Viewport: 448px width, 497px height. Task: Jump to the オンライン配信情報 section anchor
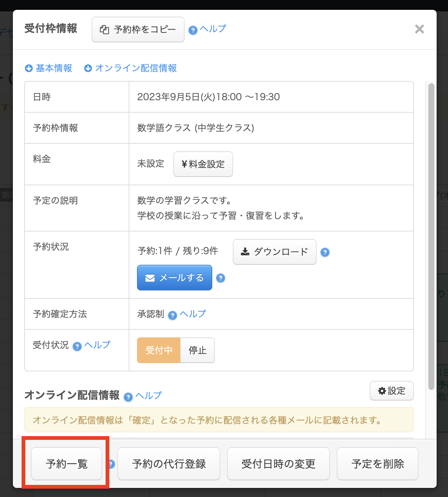click(131, 68)
